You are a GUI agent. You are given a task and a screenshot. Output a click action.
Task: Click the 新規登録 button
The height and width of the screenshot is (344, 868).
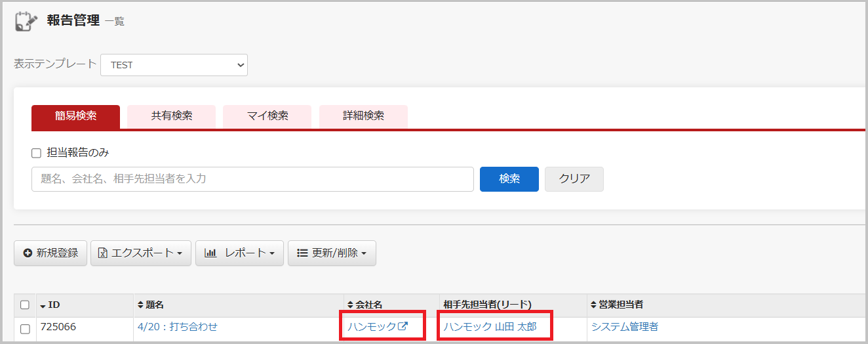[x=50, y=253]
